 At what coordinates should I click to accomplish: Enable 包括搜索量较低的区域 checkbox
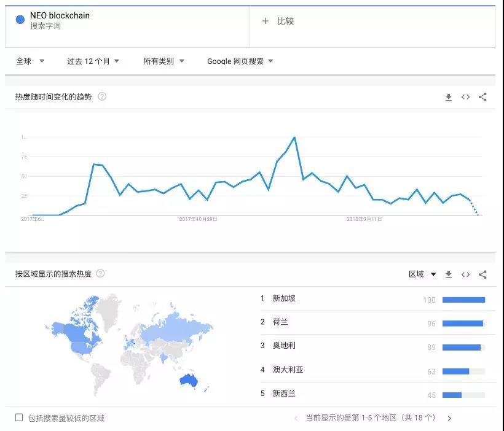point(19,417)
